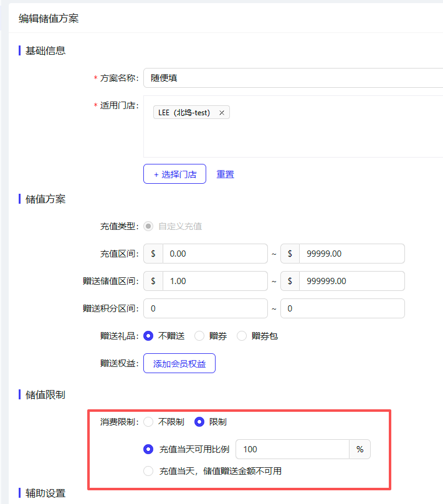Screen dimensions: 443x504
Task: Choose the 充值当天可用比例 option
Action: click(x=148, y=449)
